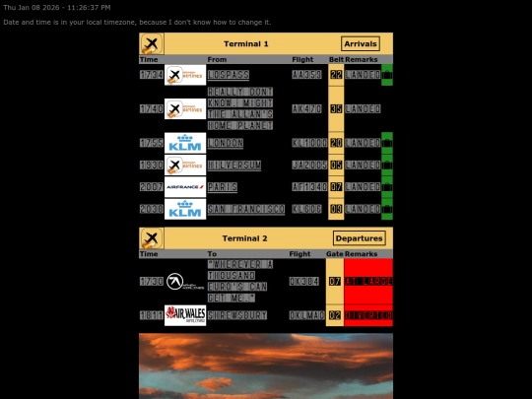Click airline logo for flight AA359
This screenshot has width=532, height=399.
point(185,75)
